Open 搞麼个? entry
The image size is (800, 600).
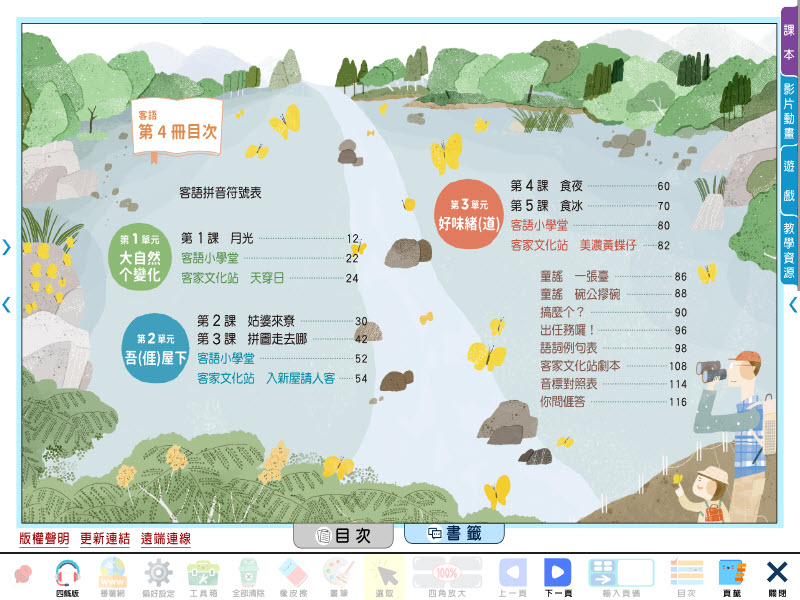click(614, 312)
